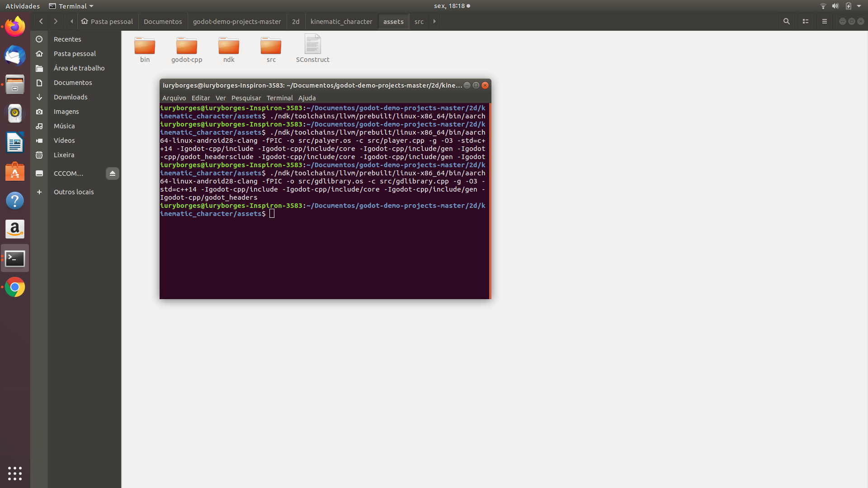Open the Arquivo menu in terminal
Viewport: 868px width, 488px height.
tap(174, 98)
